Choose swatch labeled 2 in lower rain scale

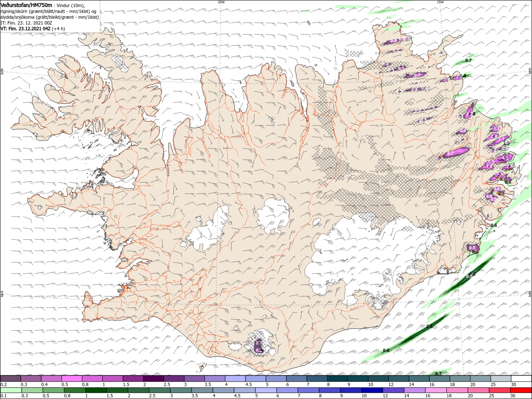point(138,390)
